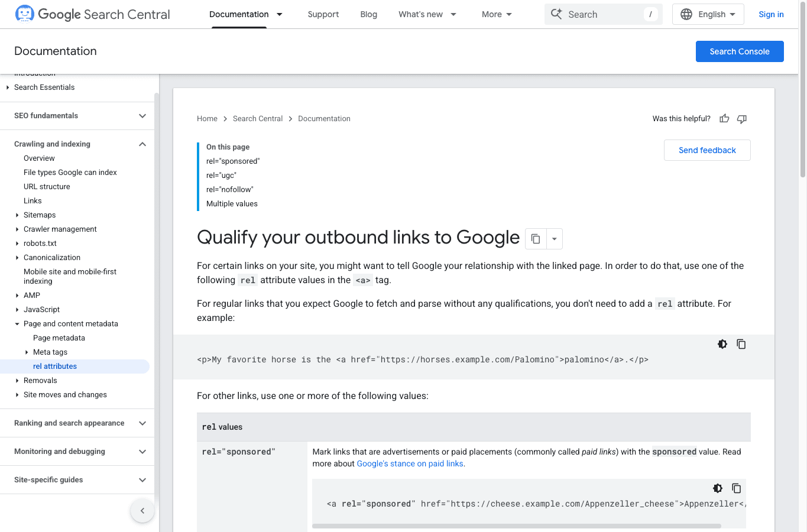Expand the Meta tags tree item
The image size is (807, 532).
[x=27, y=352]
